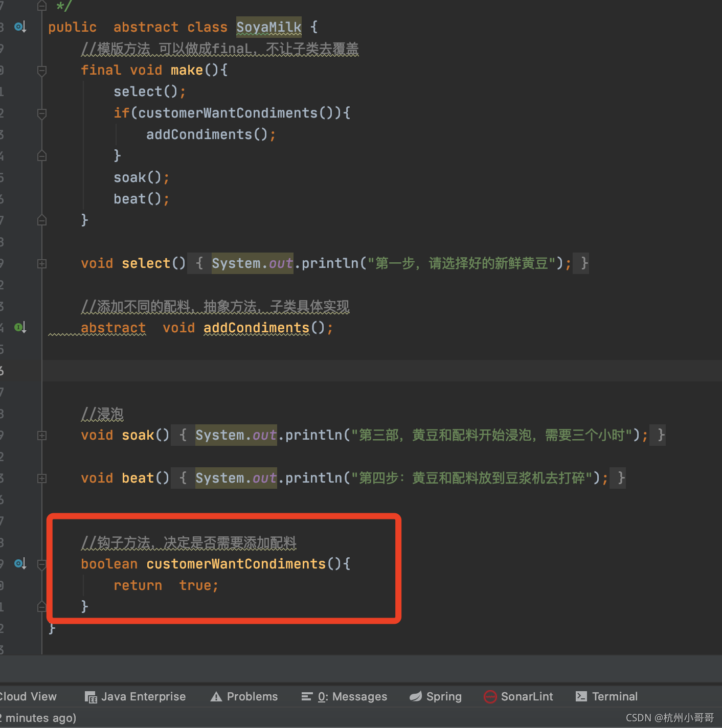
Task: Expand the folded beat() method
Action: click(x=42, y=478)
